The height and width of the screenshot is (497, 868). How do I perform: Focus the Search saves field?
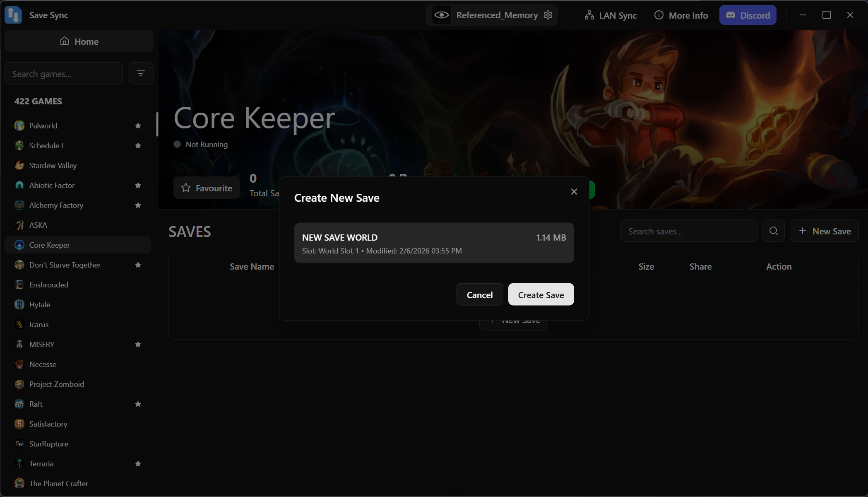click(x=689, y=231)
